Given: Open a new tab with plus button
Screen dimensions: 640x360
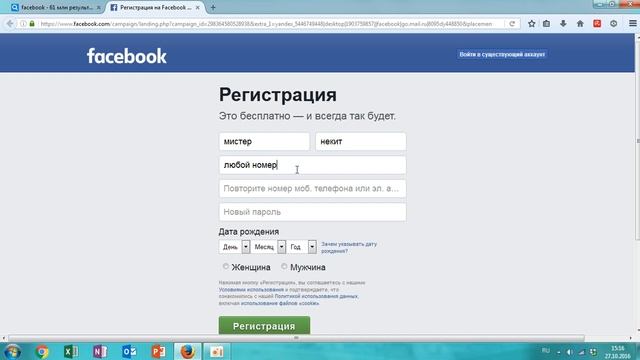Looking at the screenshot, I should [213, 7].
